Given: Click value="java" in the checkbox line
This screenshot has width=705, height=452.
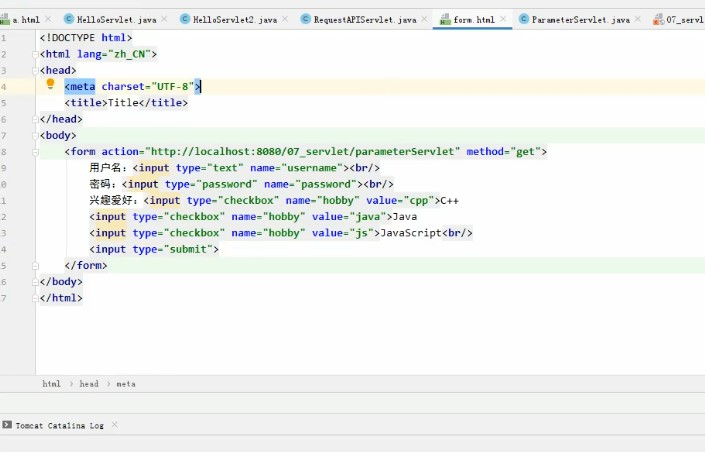Looking at the screenshot, I should 349,217.
